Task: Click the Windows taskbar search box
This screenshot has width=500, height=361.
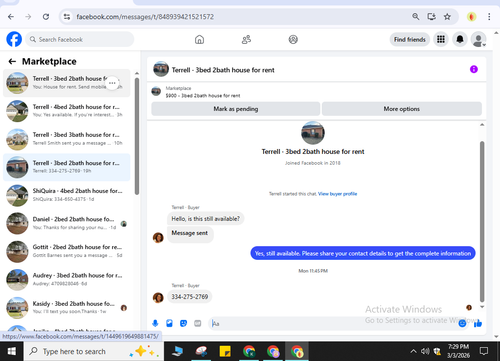Action: pyautogui.click(x=94, y=351)
